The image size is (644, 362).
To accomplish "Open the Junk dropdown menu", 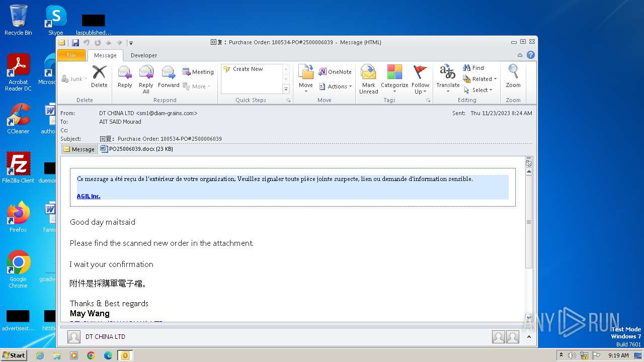I will (74, 79).
